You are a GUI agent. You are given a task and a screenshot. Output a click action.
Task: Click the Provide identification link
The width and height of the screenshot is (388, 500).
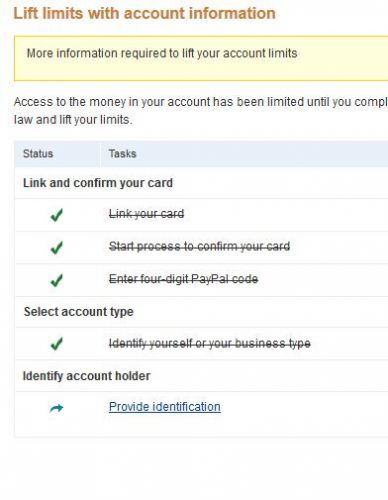[165, 407]
